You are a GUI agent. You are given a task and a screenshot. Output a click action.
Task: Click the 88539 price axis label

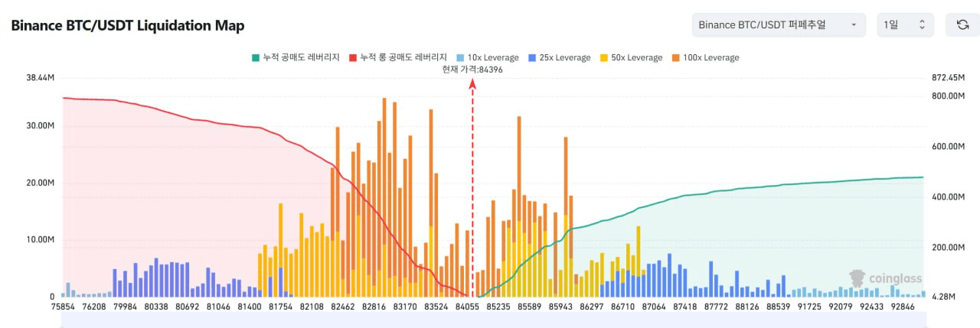(778, 307)
